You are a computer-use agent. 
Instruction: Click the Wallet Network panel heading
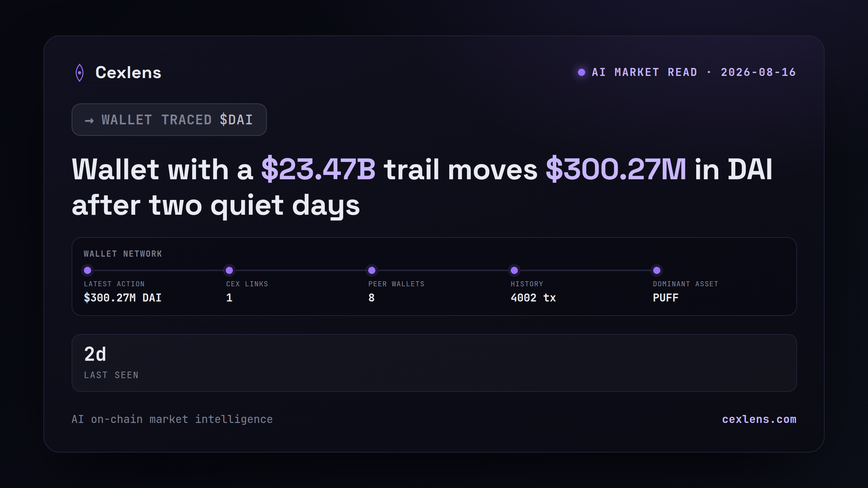(123, 254)
